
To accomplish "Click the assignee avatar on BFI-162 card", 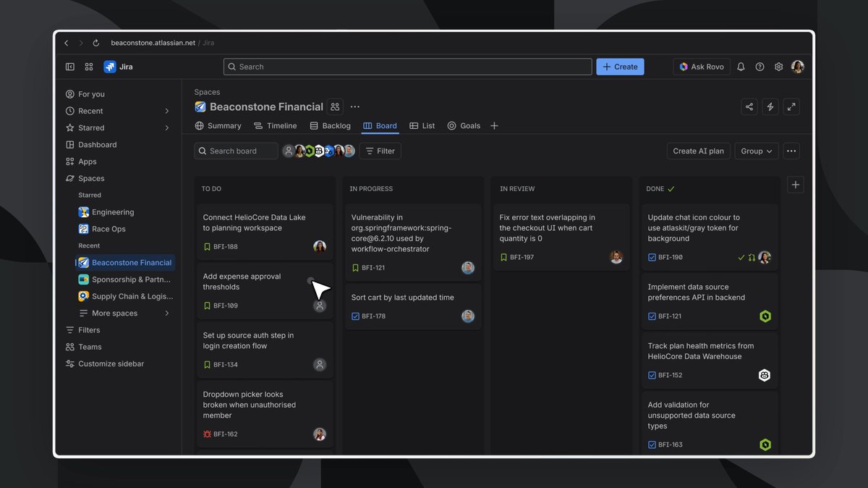I will pyautogui.click(x=320, y=434).
